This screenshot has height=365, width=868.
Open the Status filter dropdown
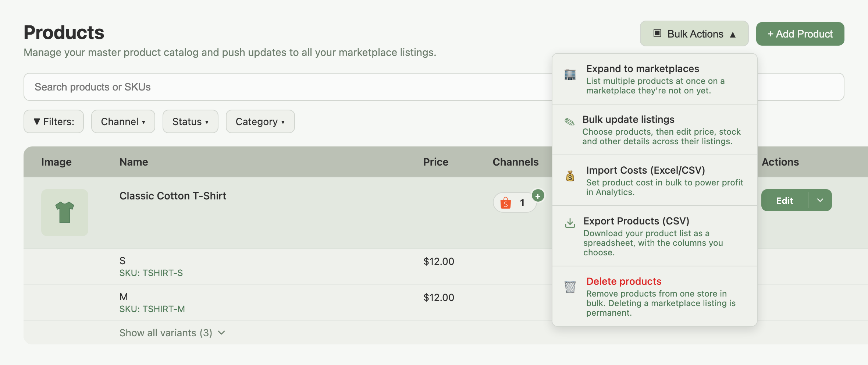pos(191,121)
